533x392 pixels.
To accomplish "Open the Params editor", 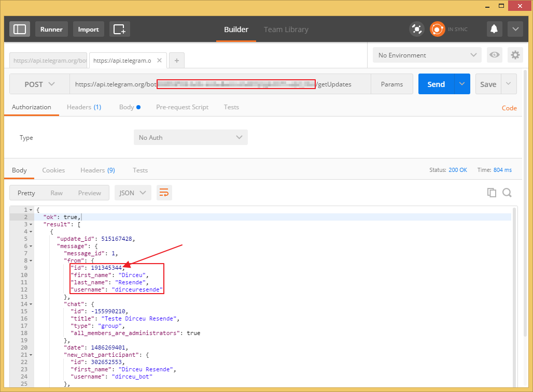I will coord(392,84).
